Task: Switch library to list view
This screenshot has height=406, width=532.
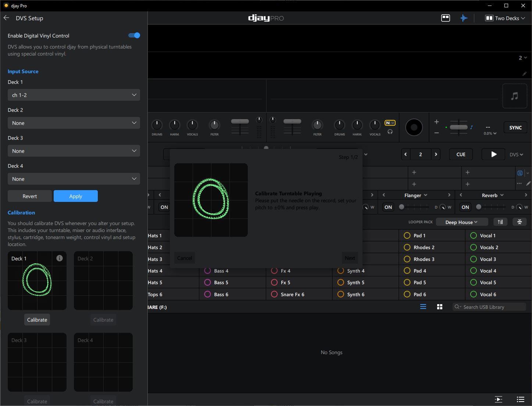Action: (x=423, y=307)
